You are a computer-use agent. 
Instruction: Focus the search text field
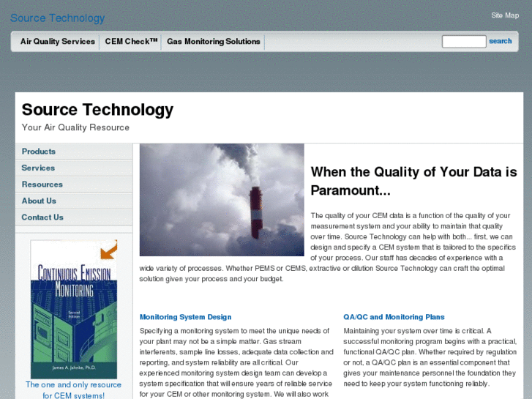click(464, 42)
